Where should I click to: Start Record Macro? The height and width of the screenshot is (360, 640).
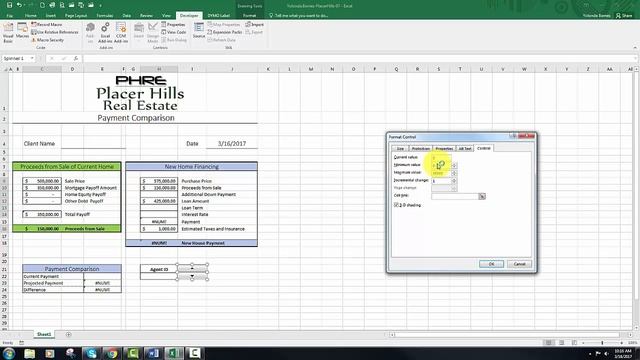(47, 24)
